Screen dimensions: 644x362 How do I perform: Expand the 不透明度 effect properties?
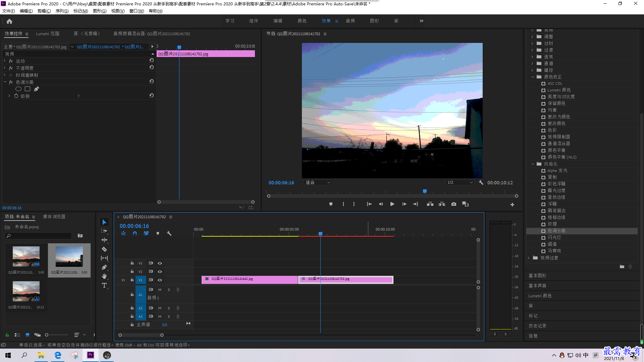[x=5, y=68]
